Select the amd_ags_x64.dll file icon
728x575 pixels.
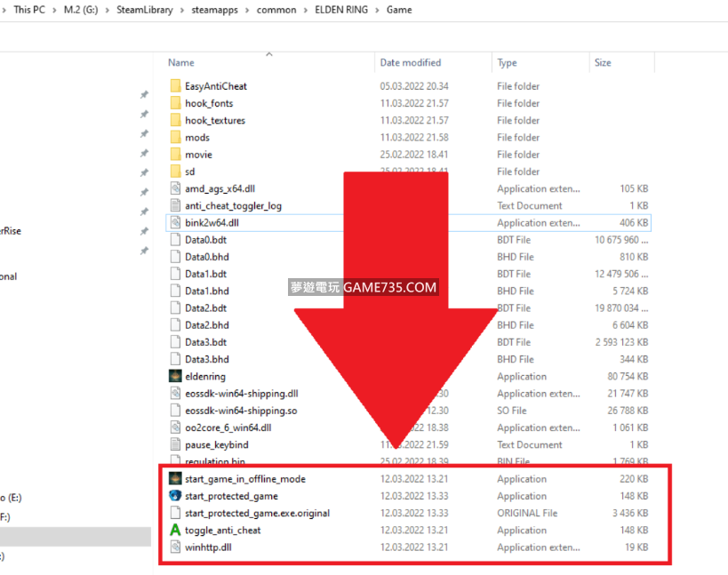[x=175, y=188]
